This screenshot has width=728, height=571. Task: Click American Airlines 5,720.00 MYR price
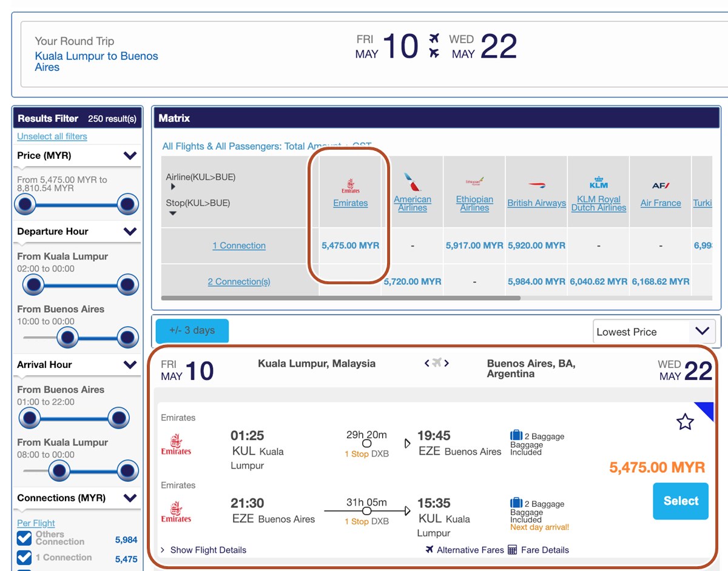(413, 281)
